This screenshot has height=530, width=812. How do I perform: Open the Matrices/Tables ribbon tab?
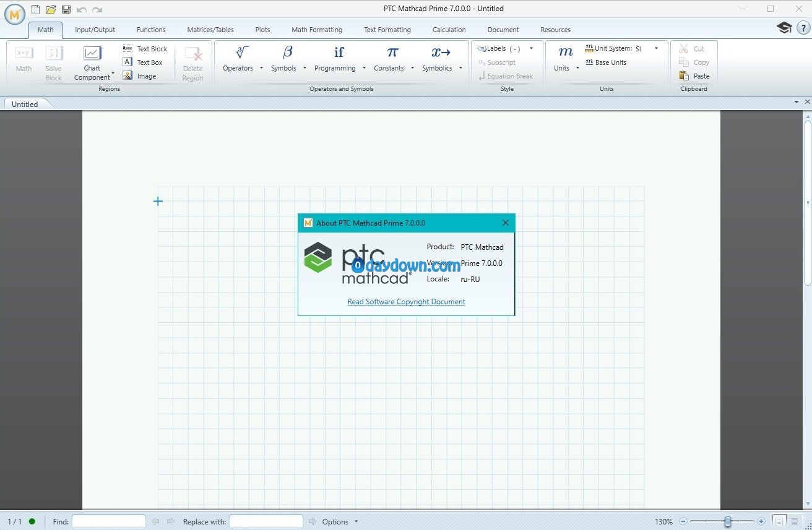tap(210, 30)
